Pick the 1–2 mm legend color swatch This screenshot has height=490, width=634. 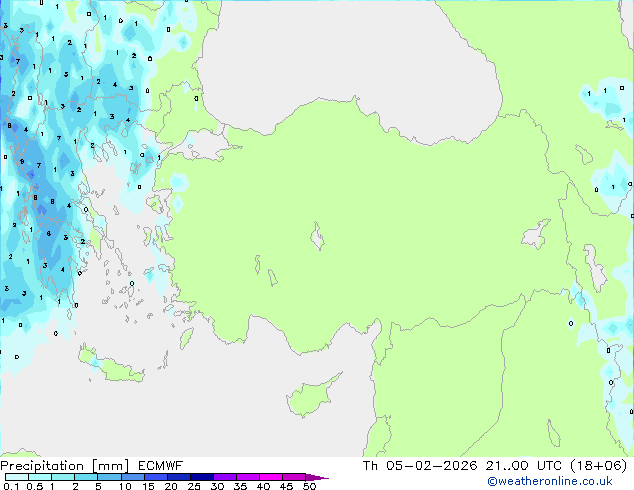pos(63,477)
